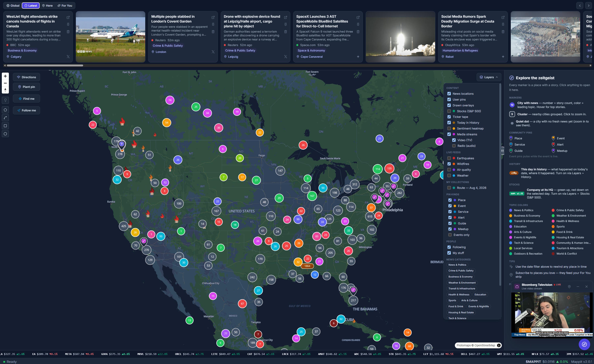Select the curved line drawing tool
Viewport: 594px width, 364px height.
[x=5, y=118]
